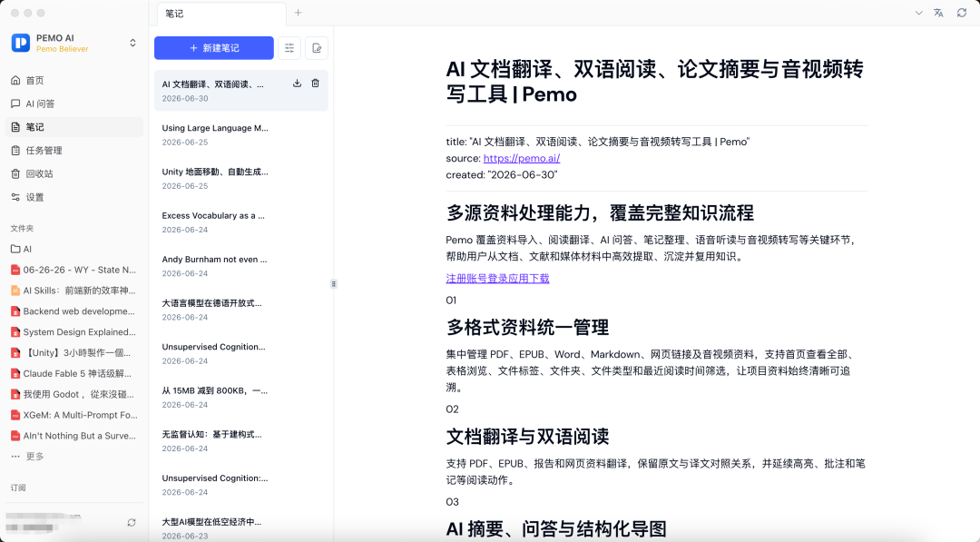Open the https://pemo.ai/ source link
The height and width of the screenshot is (542, 980).
[x=521, y=158]
